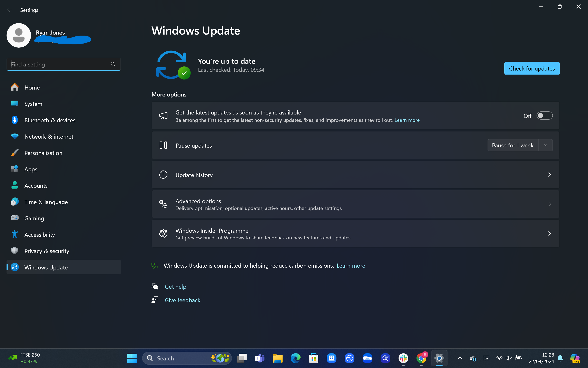Focus the Find a setting search box
Screen dimensions: 588x368
pos(64,64)
